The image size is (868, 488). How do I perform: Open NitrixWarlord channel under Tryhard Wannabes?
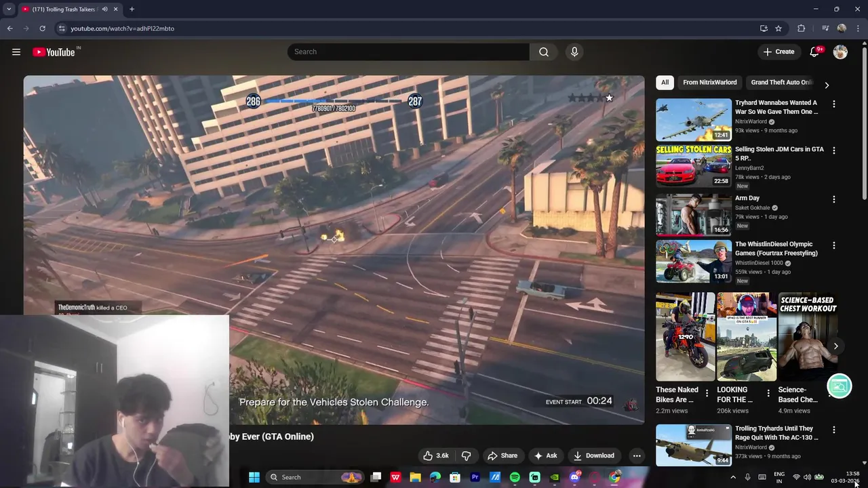click(x=751, y=122)
